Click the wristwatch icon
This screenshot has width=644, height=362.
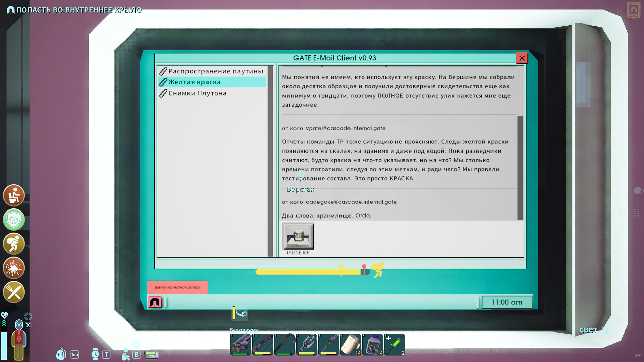pyautogui.click(x=95, y=354)
